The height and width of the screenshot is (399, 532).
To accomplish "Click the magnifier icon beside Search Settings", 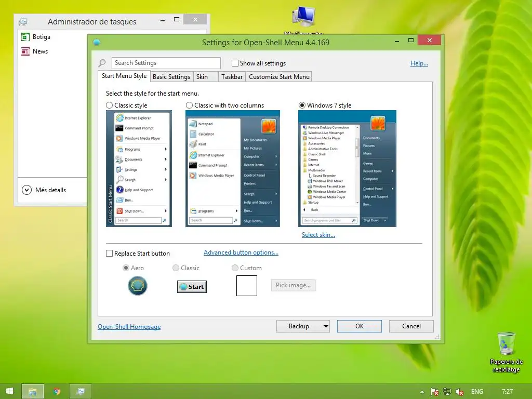I will pyautogui.click(x=102, y=63).
